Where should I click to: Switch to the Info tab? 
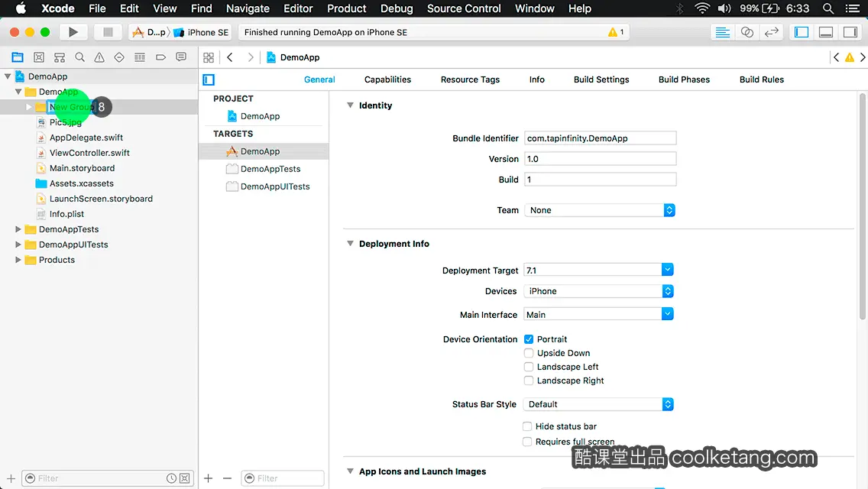(x=536, y=79)
